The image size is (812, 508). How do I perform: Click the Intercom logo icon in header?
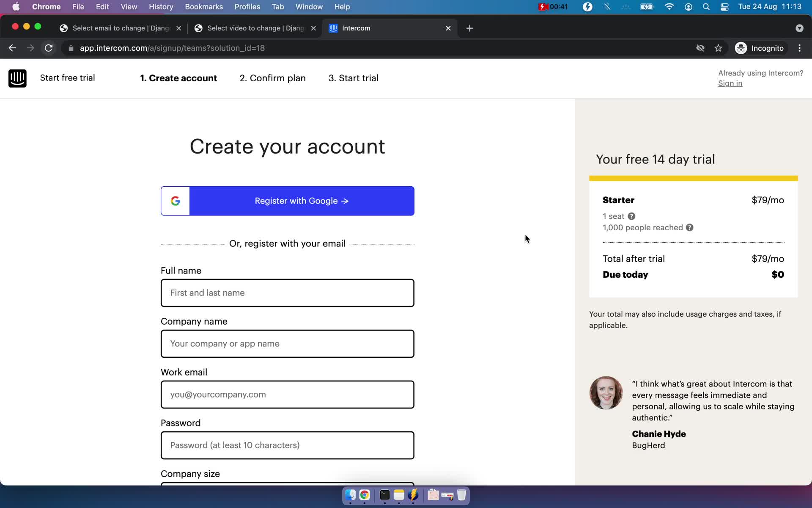pyautogui.click(x=17, y=78)
